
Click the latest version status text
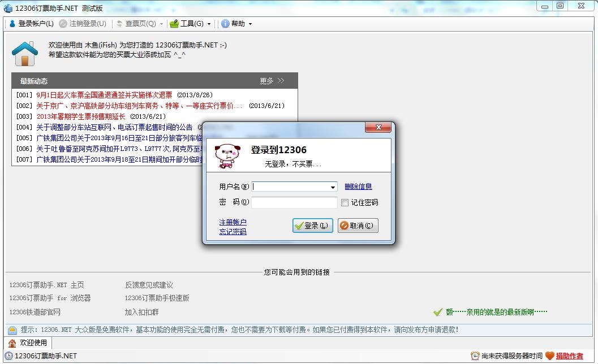[x=497, y=312]
